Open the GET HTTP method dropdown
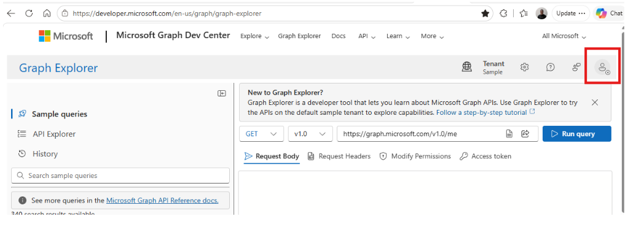Viewport: 644px width, 232px height. click(x=261, y=134)
